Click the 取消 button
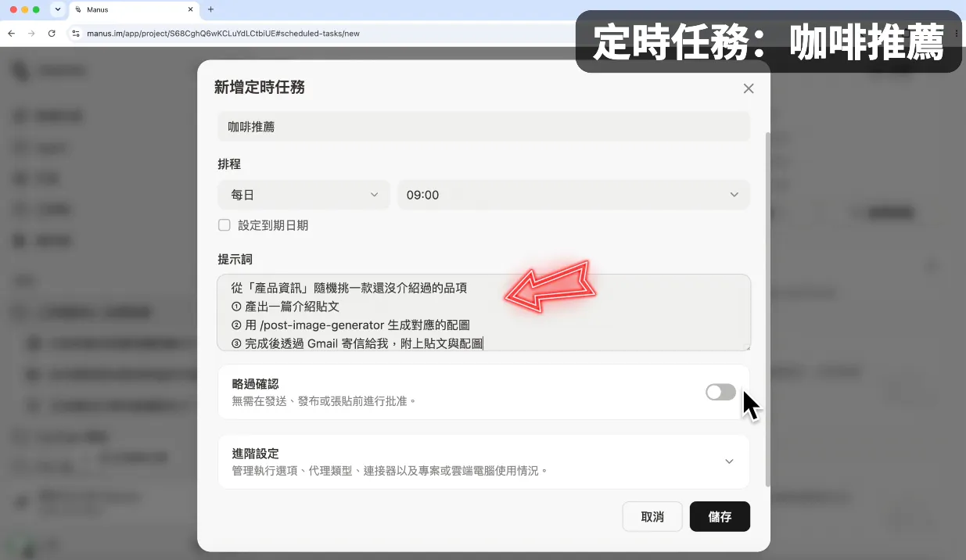This screenshot has width=966, height=560. 652,516
